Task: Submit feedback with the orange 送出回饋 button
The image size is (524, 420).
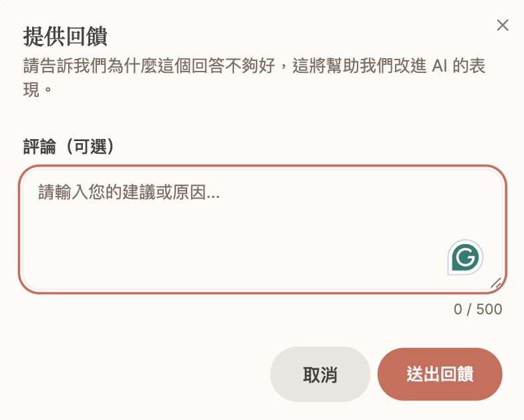Action: point(440,374)
